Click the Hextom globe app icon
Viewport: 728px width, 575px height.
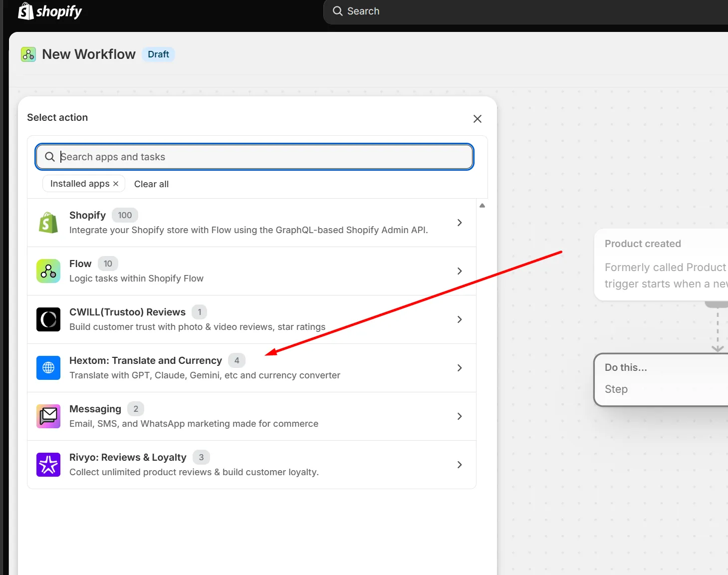pos(48,368)
